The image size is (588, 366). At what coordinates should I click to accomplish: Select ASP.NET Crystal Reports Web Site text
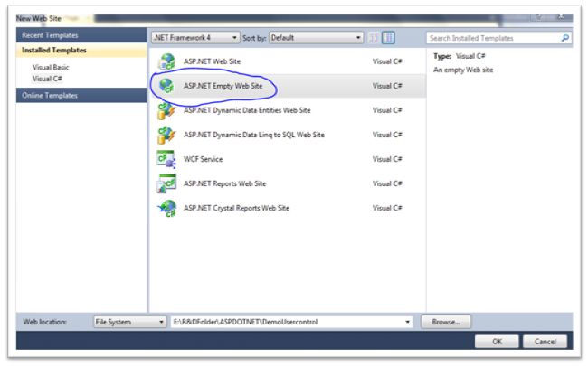coord(236,208)
